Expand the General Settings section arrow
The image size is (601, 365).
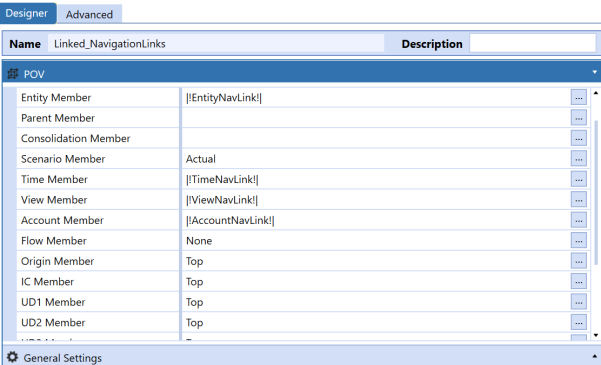(594, 356)
